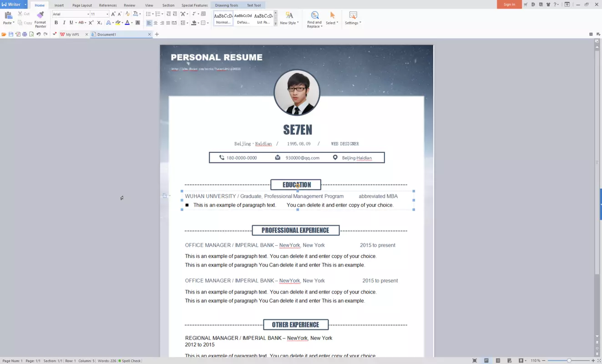
Task: Toggle character shading
Action: 138,23
